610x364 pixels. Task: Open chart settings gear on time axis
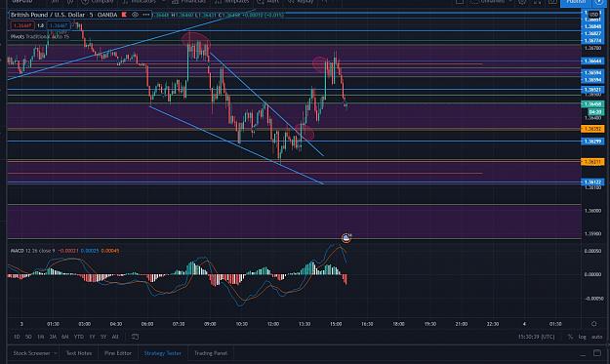click(x=593, y=324)
